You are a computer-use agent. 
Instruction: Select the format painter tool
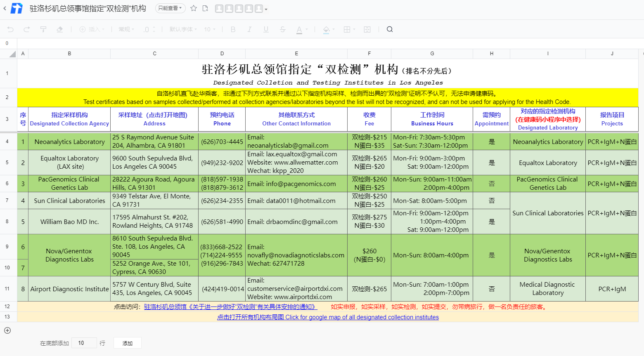click(x=43, y=29)
